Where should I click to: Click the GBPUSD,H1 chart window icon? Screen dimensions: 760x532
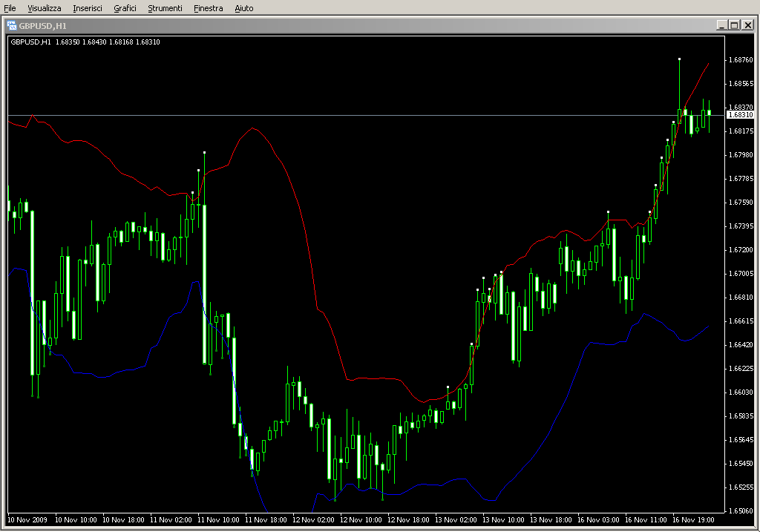click(x=12, y=26)
